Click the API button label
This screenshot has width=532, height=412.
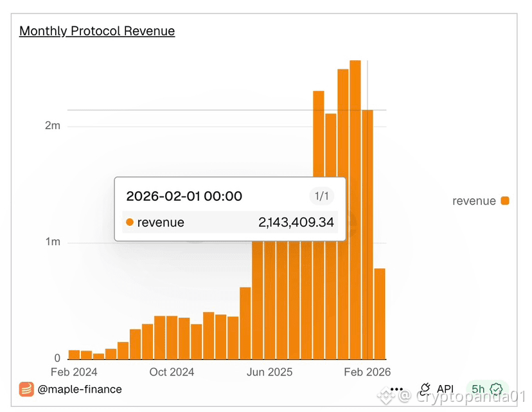tap(445, 389)
